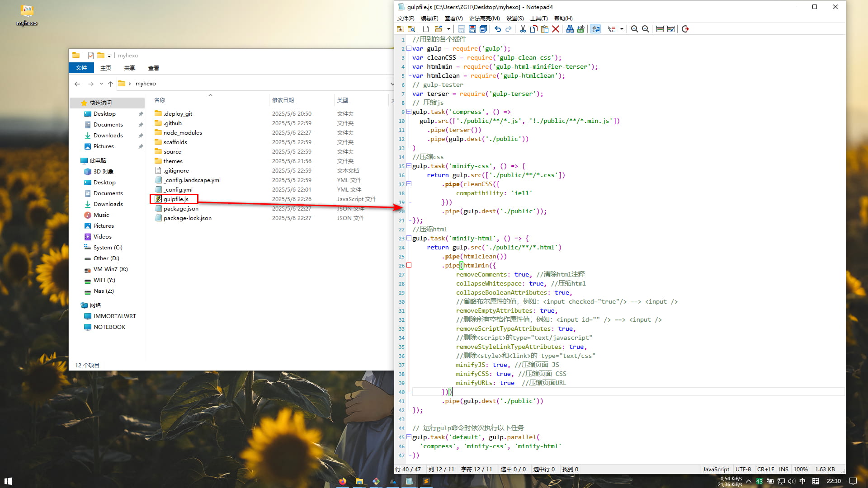The width and height of the screenshot is (868, 488).
Task: Click the New document icon
Action: 426,29
